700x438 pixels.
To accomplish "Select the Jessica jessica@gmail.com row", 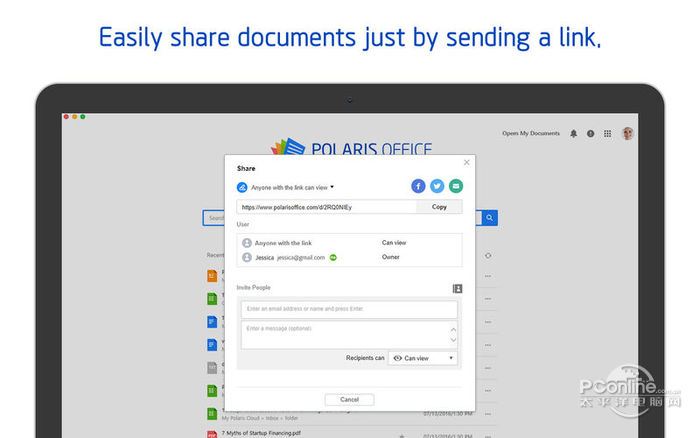I will [349, 258].
